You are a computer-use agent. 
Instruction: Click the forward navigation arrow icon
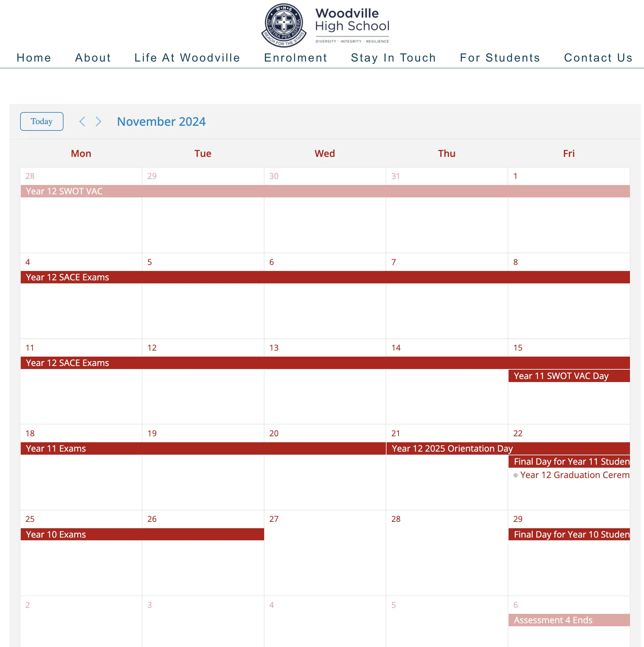pyautogui.click(x=99, y=121)
